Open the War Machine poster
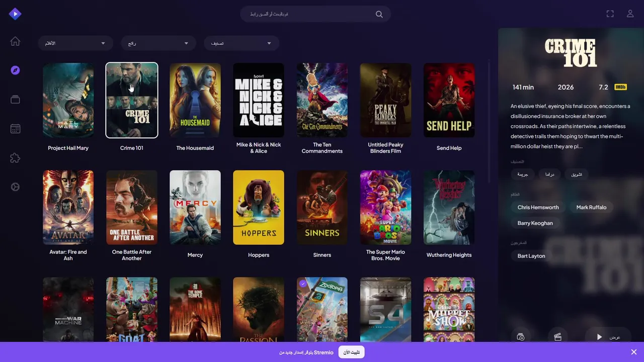 (68, 310)
